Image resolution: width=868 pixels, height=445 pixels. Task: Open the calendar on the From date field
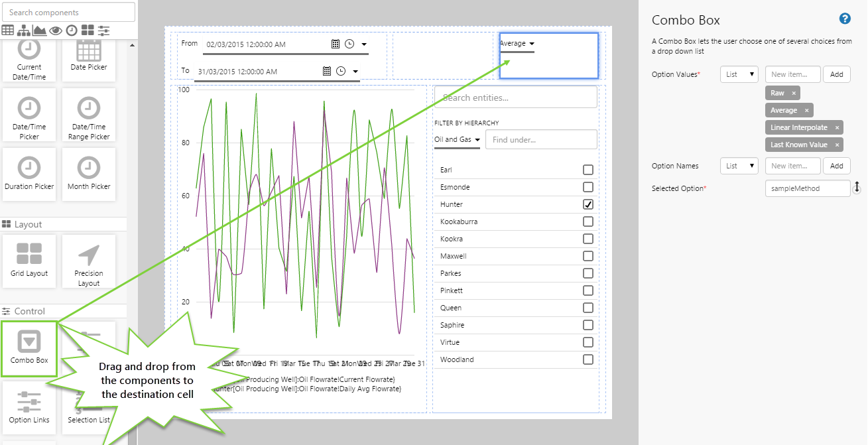click(336, 44)
